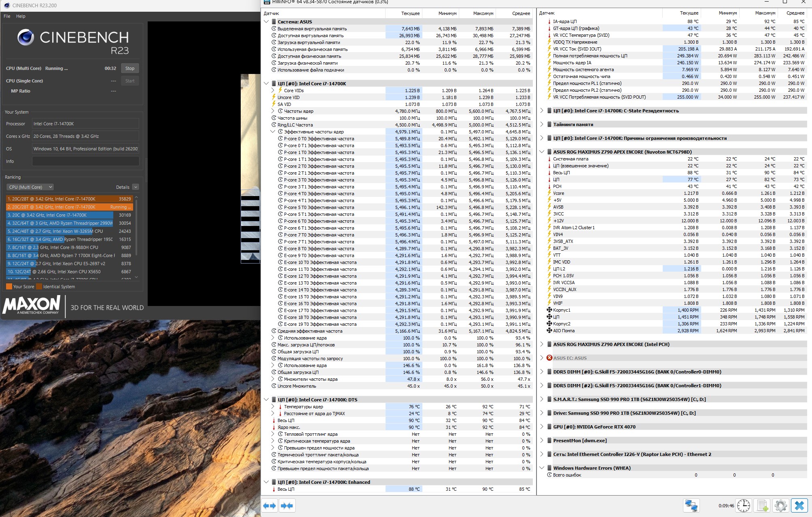The height and width of the screenshot is (517, 812).
Task: Click the log file with plus icon
Action: click(x=762, y=505)
